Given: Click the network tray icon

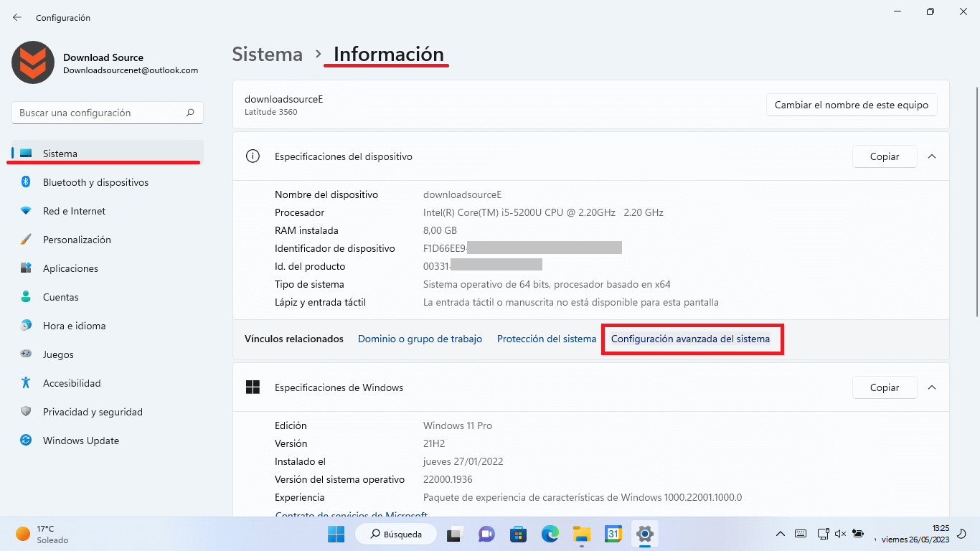Looking at the screenshot, I should pyautogui.click(x=821, y=534).
